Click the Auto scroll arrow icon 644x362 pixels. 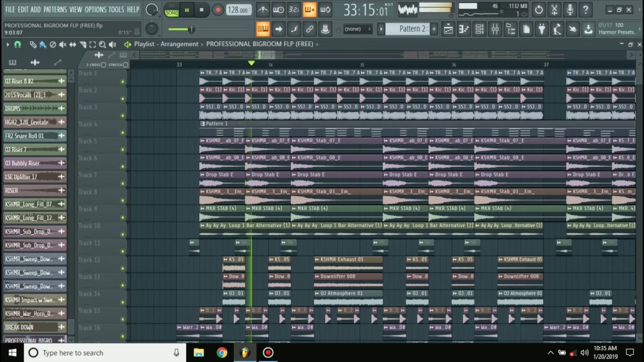point(278,29)
